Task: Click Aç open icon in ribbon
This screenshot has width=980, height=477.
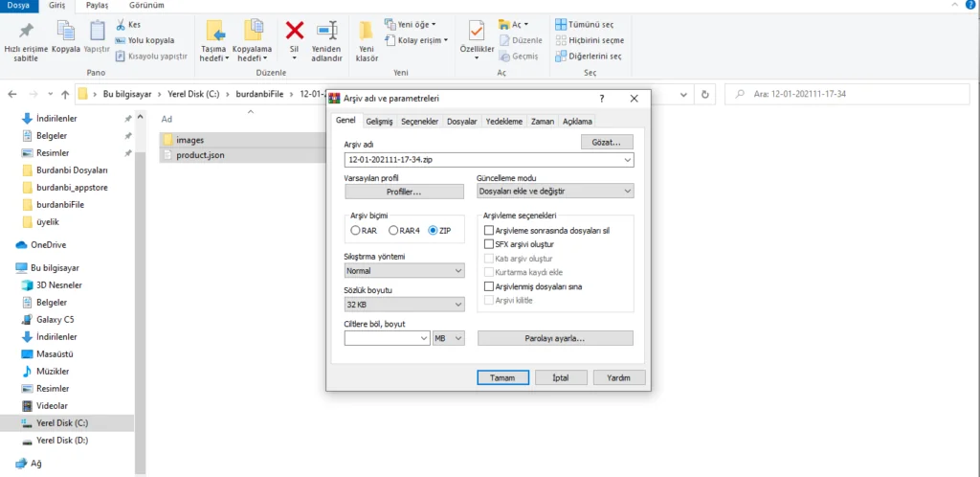Action: pyautogui.click(x=504, y=24)
